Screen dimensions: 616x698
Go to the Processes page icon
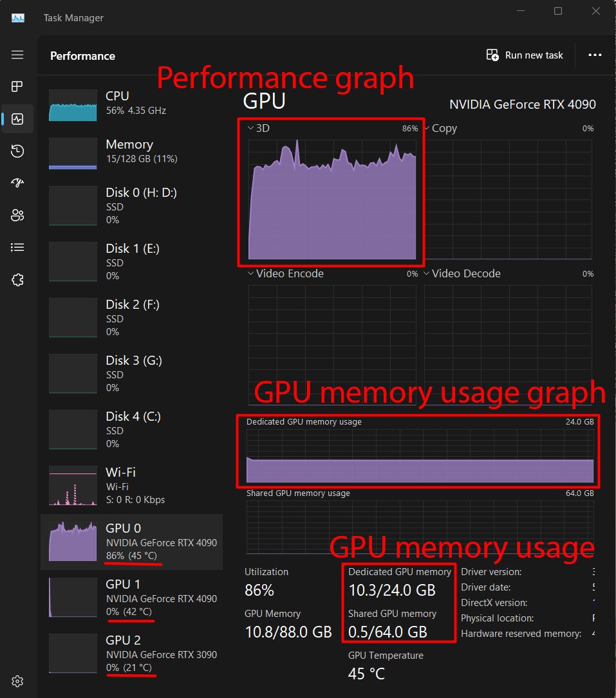coord(17,87)
